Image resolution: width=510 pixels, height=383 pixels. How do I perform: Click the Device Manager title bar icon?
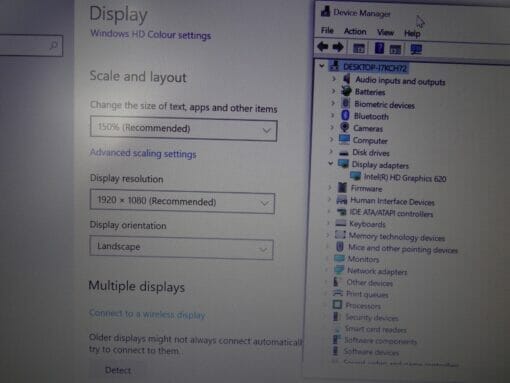click(x=325, y=11)
